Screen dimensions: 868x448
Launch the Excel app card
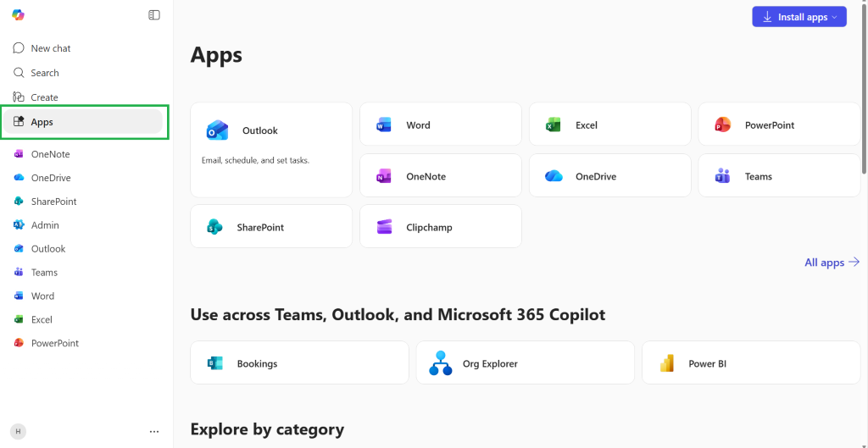610,125
